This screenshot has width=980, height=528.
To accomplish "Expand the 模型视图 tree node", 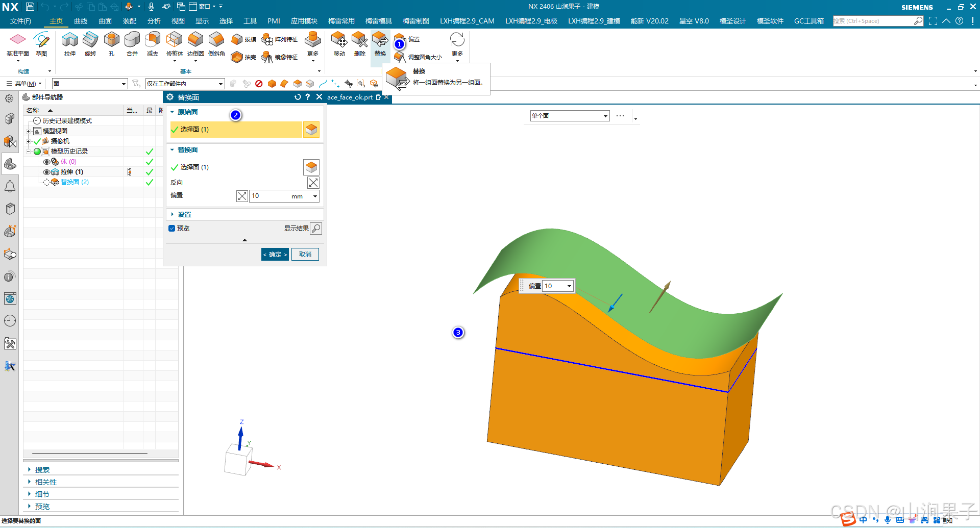I will pyautogui.click(x=29, y=131).
